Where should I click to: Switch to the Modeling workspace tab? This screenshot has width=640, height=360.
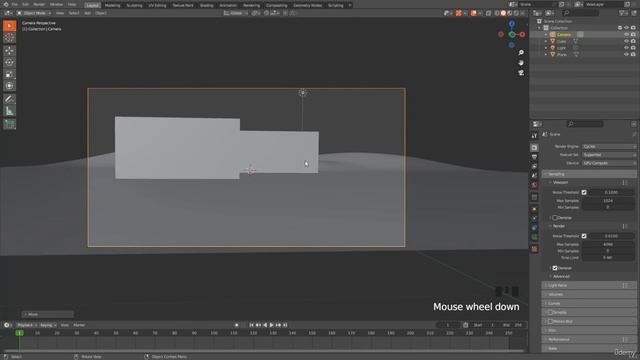tap(112, 5)
